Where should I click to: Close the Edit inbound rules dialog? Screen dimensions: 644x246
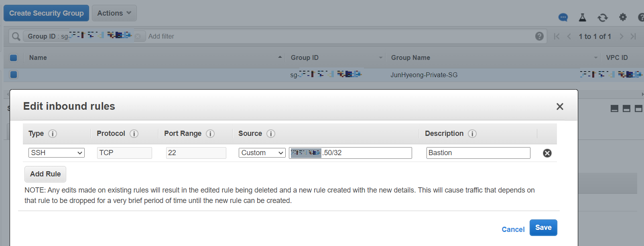tap(560, 107)
